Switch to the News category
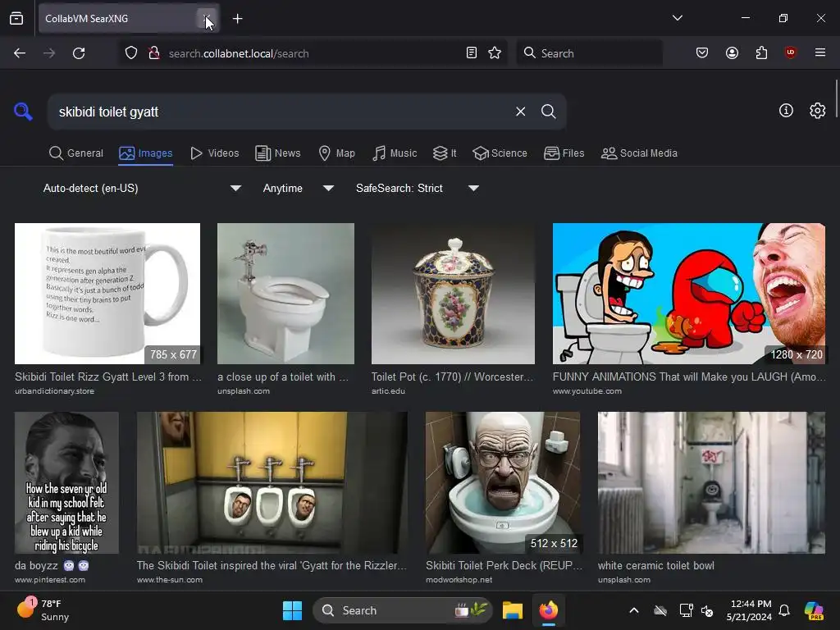Screen dimensions: 840x630 tap(278, 153)
